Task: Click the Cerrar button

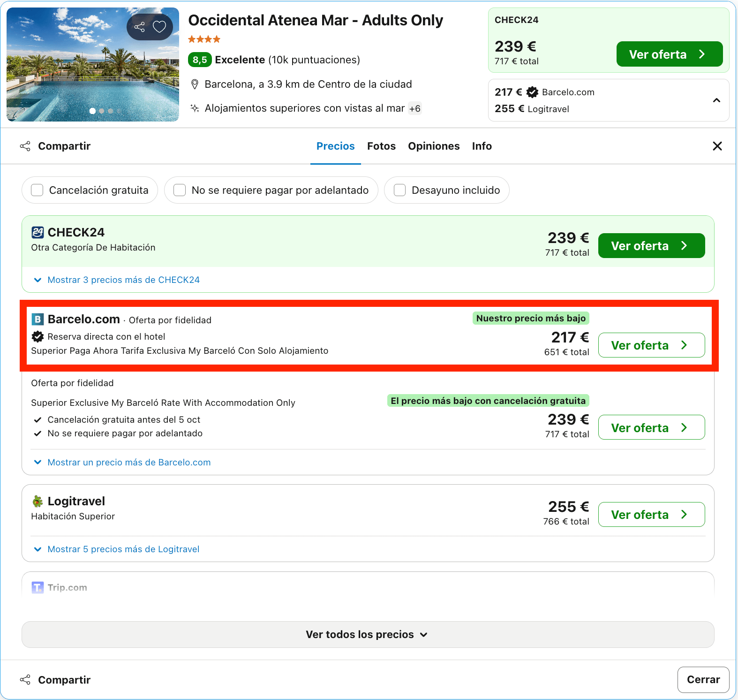Action: coord(703,679)
